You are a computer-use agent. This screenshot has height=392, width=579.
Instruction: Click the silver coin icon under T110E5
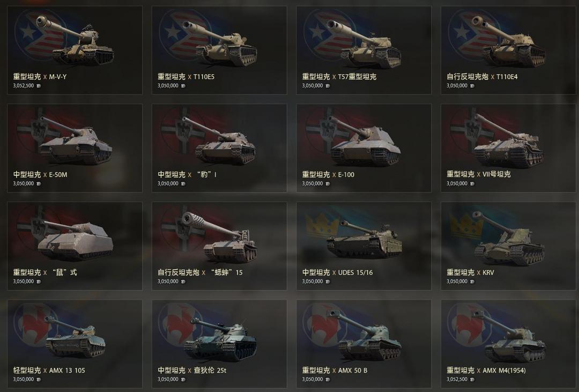click(183, 86)
